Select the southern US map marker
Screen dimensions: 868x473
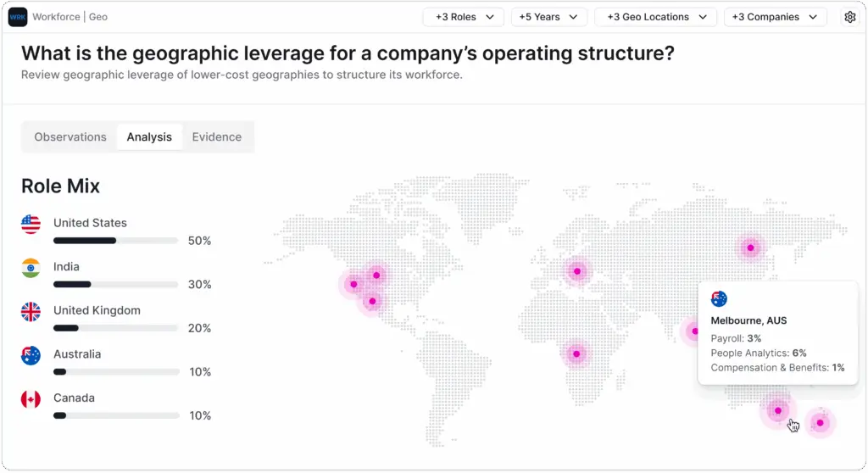(x=373, y=302)
